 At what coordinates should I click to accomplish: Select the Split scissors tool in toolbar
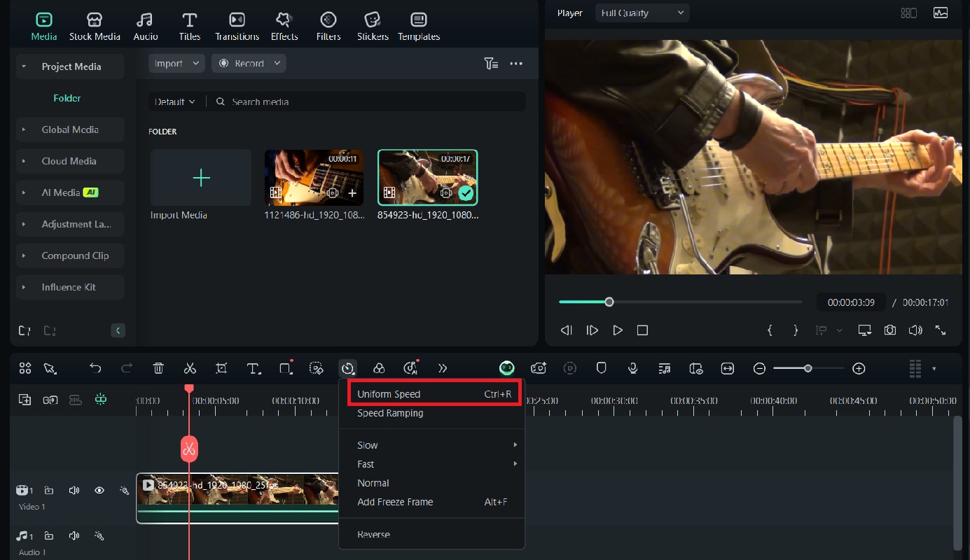pos(190,368)
